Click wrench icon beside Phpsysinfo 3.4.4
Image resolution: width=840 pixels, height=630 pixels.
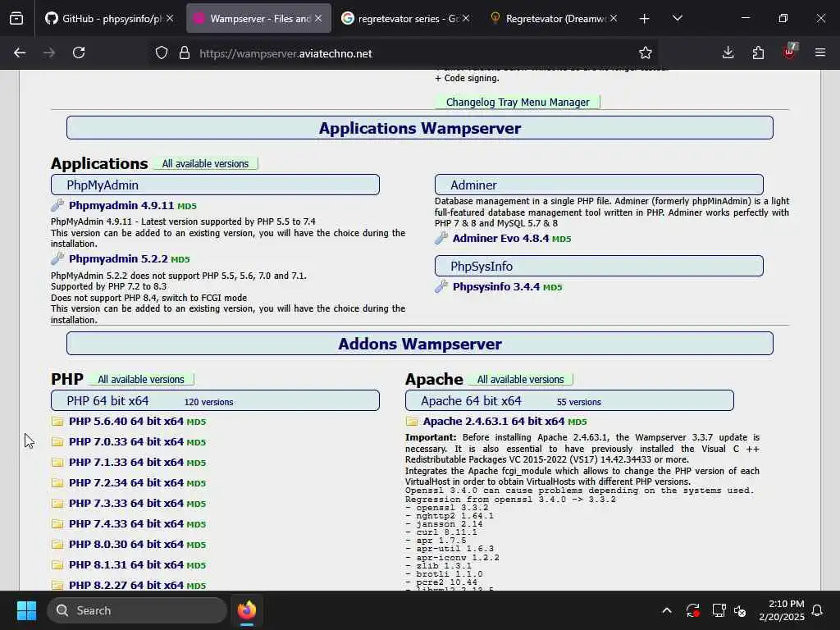click(x=441, y=286)
